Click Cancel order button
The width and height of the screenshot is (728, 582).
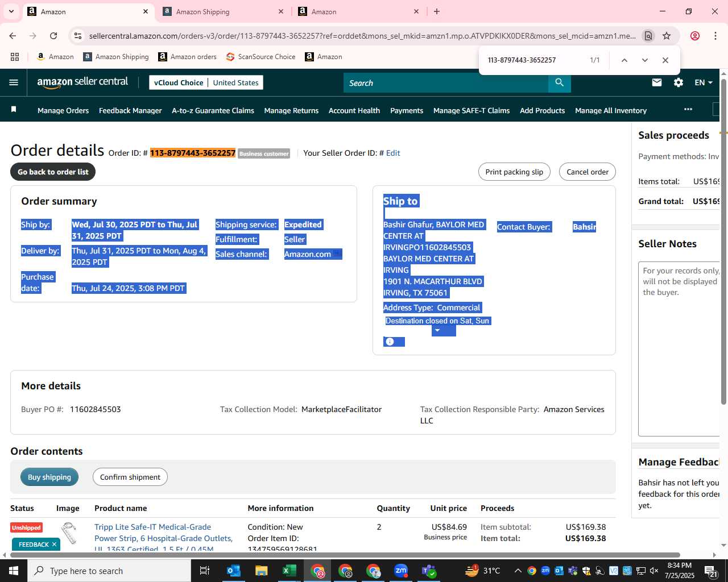[x=588, y=172]
